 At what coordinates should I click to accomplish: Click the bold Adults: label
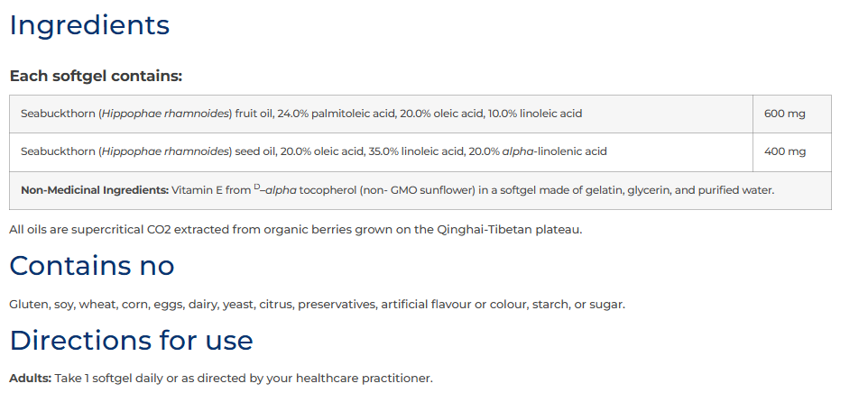pyautogui.click(x=31, y=379)
